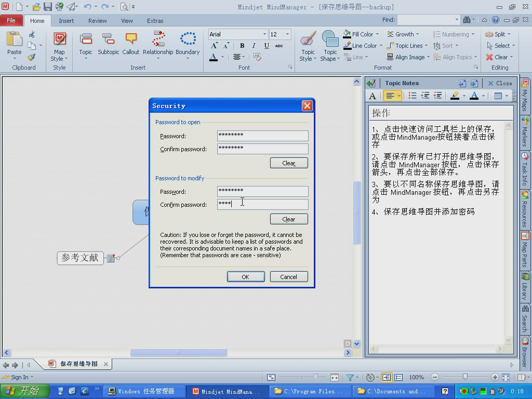Image resolution: width=532 pixels, height=399 pixels.
Task: Switch to the Insert ribbon tab
Action: pos(66,21)
